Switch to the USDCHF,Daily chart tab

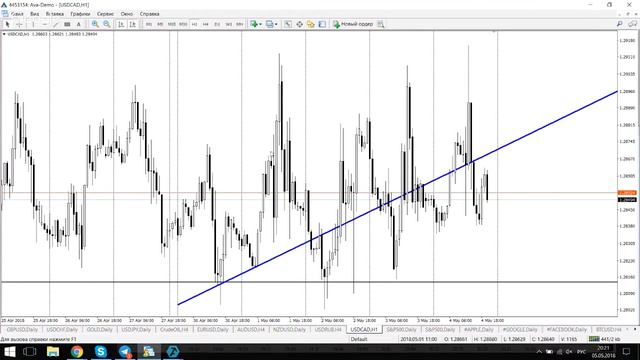pyautogui.click(x=62, y=329)
